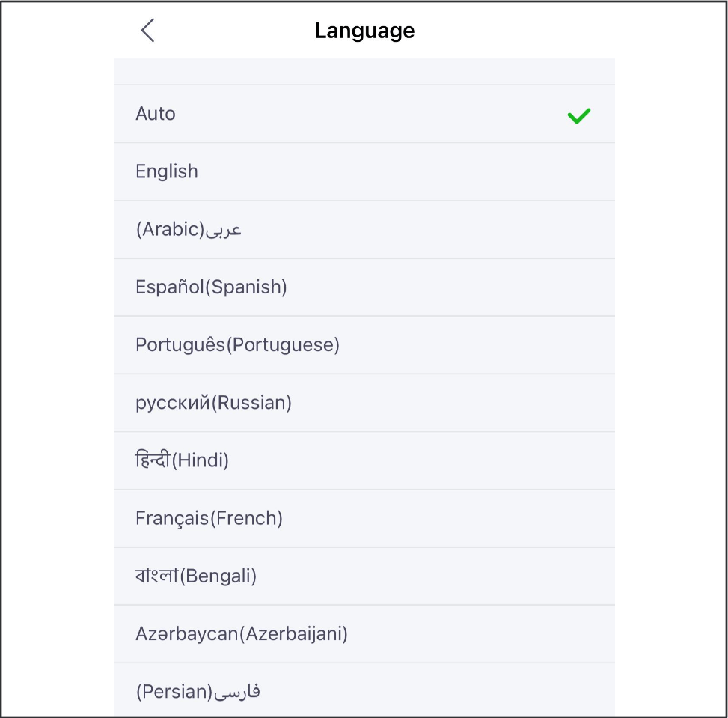Screen dimensions: 728x718
Task: Click the Bengali script text বাংলা
Action: pyautogui.click(x=157, y=575)
